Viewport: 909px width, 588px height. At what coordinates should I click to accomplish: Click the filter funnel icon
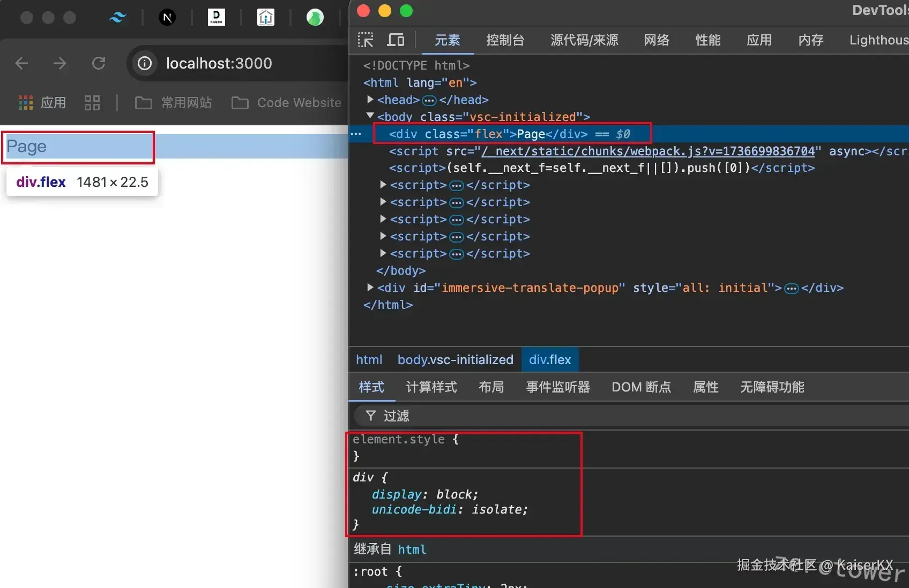[x=370, y=416]
